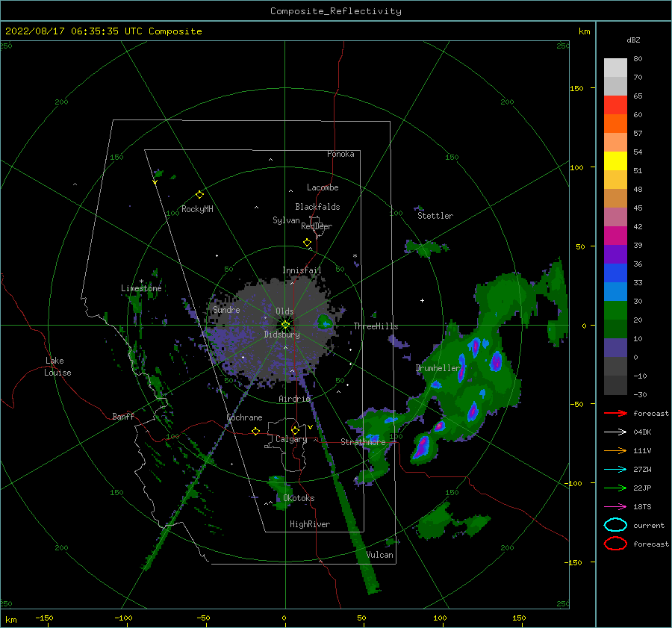Pick the magenta 39-42 dBZ swatch

point(615,236)
